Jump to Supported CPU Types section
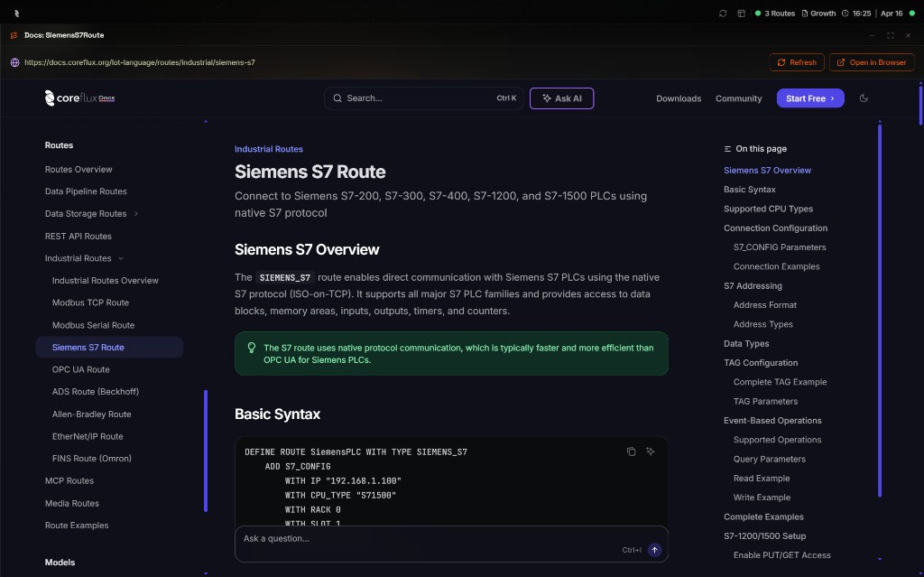This screenshot has height=577, width=924. (x=768, y=209)
